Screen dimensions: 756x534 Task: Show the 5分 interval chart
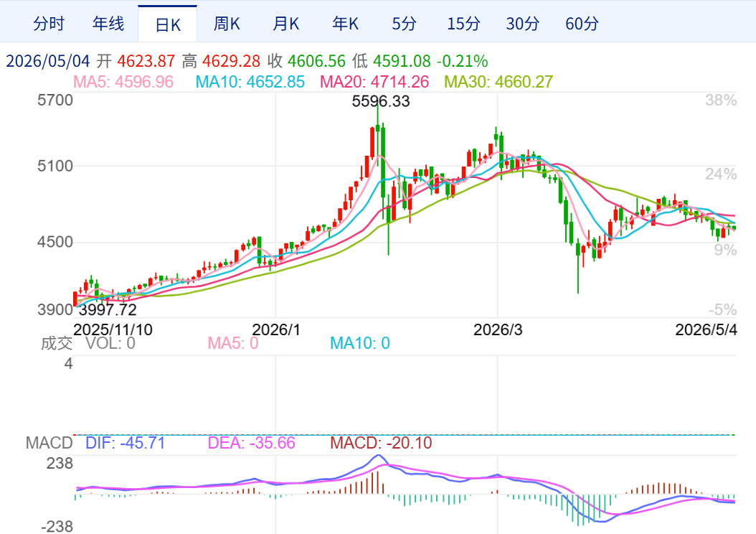(x=404, y=24)
